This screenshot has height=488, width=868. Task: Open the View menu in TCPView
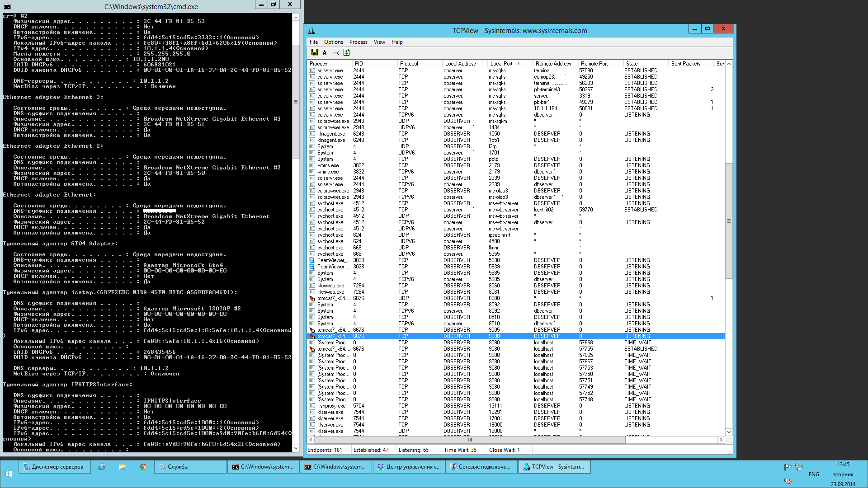tap(379, 42)
